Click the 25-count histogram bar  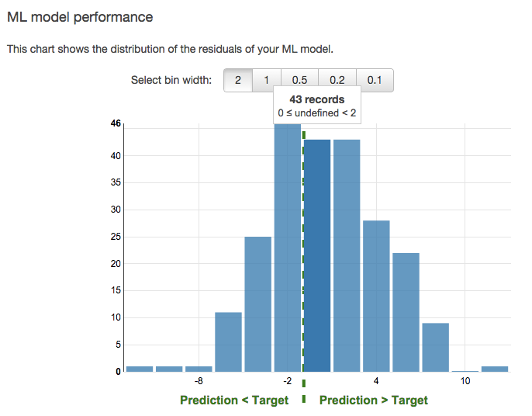[257, 304]
